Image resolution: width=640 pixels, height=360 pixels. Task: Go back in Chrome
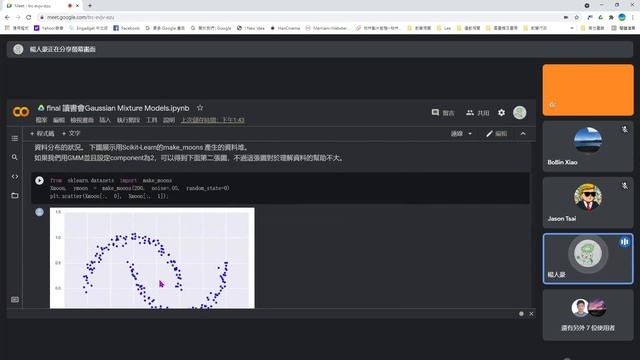click(7, 17)
